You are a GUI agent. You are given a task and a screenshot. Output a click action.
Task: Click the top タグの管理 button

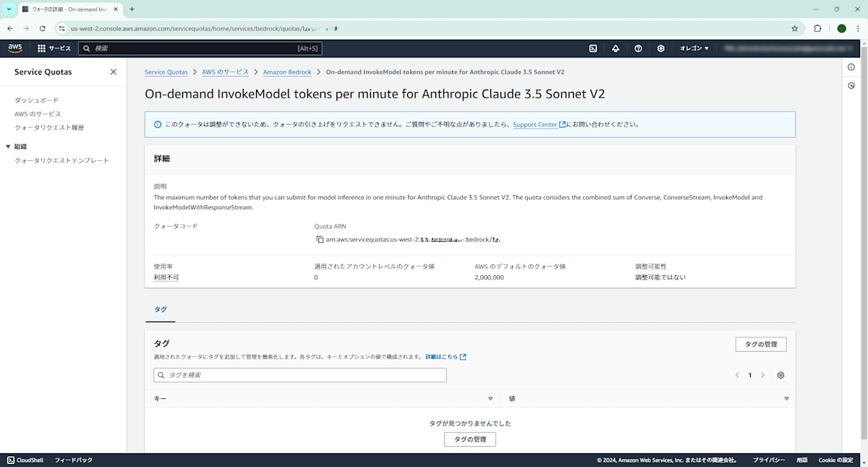tap(761, 345)
